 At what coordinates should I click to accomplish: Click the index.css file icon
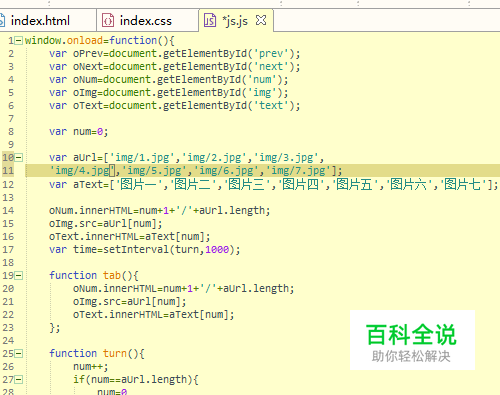(108, 21)
